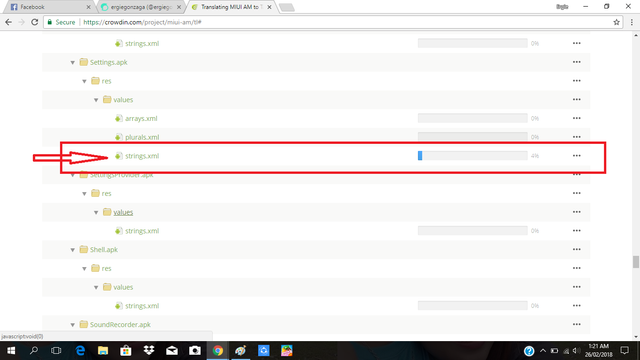Click the scrollbar down arrow

click(636, 337)
